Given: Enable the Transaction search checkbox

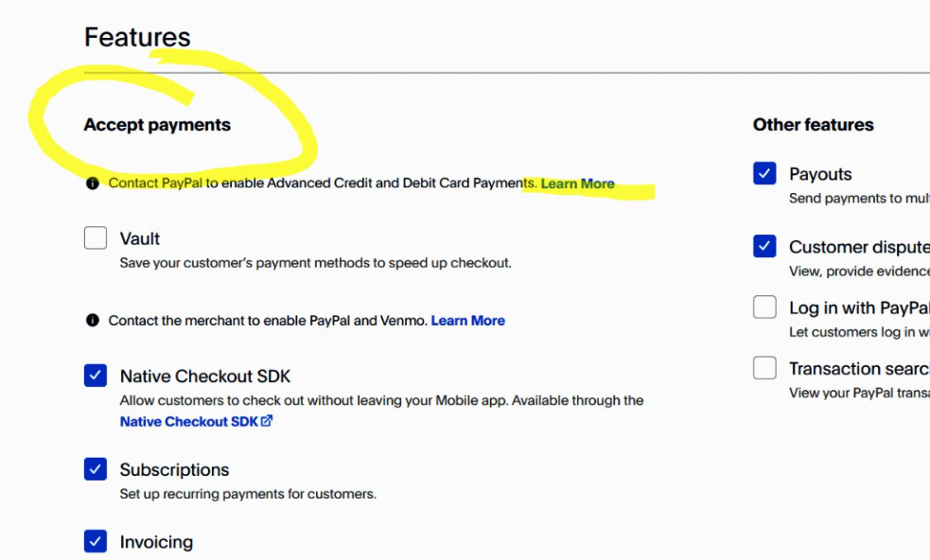Looking at the screenshot, I should (764, 368).
